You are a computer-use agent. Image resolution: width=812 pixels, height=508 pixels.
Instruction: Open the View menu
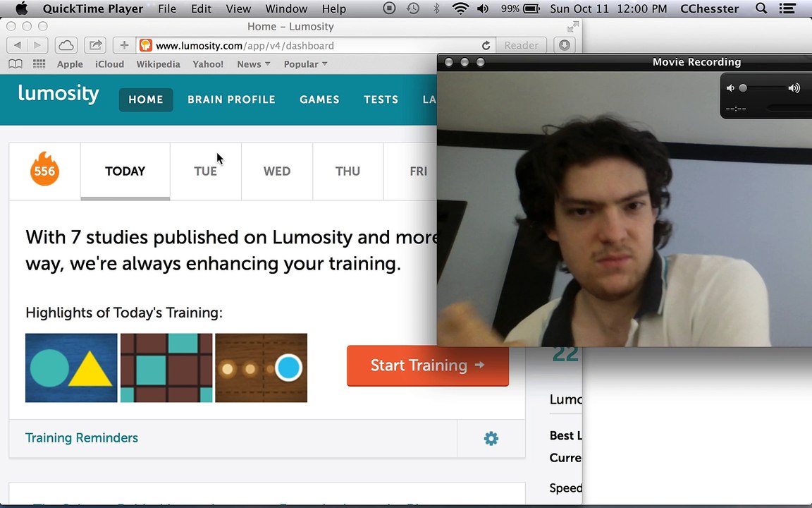coord(238,8)
